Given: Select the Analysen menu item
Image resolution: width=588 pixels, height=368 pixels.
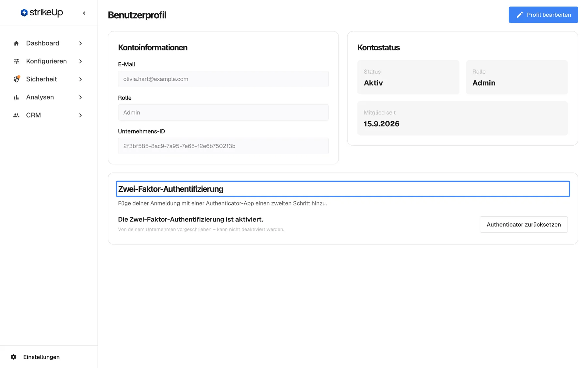Looking at the screenshot, I should (x=49, y=97).
